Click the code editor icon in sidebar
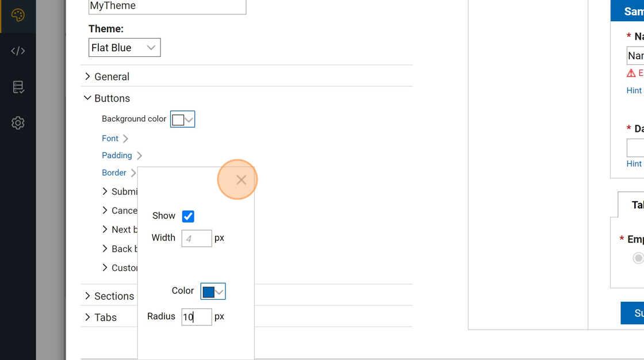The image size is (644, 360). tap(18, 51)
